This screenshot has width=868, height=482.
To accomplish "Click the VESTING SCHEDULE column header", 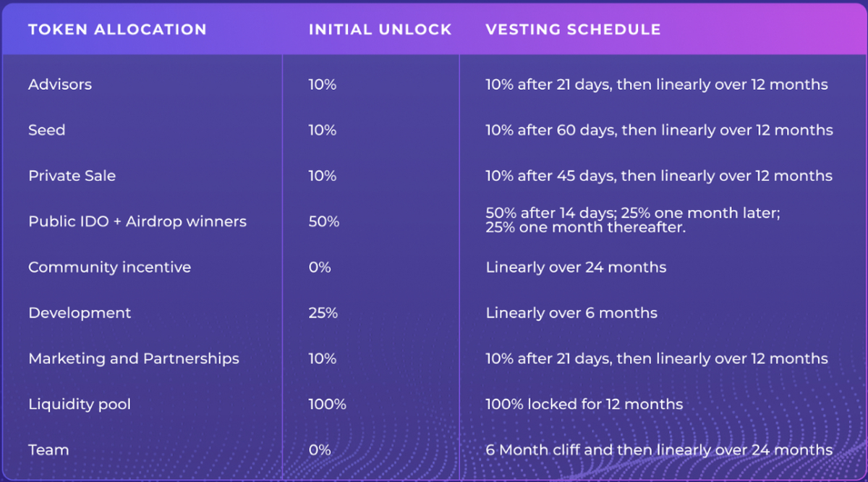I will coord(573,30).
